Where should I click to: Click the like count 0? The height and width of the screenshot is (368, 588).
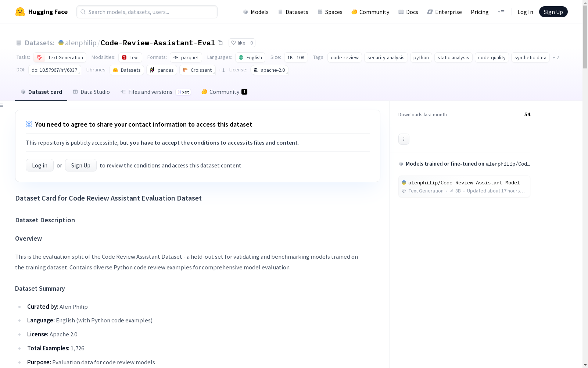252,43
